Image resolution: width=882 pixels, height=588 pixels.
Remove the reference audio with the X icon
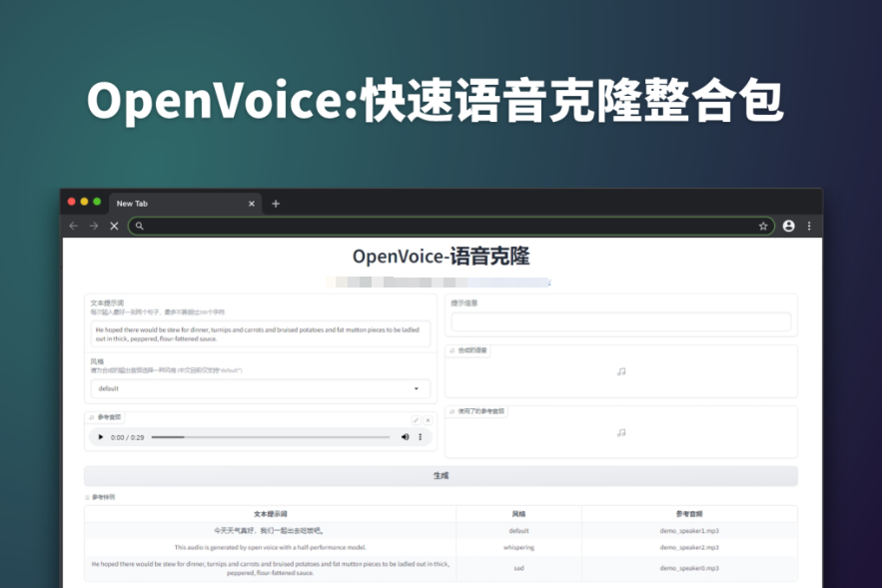(429, 420)
